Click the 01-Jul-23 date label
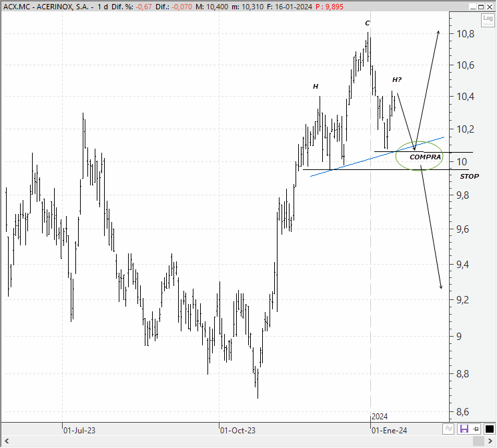This screenshot has width=497, height=448. point(79,430)
